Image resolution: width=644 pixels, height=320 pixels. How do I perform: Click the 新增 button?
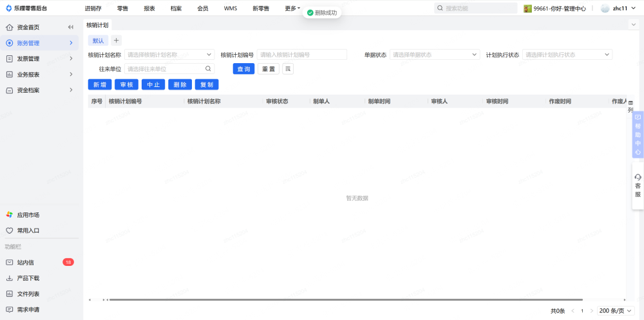click(100, 84)
